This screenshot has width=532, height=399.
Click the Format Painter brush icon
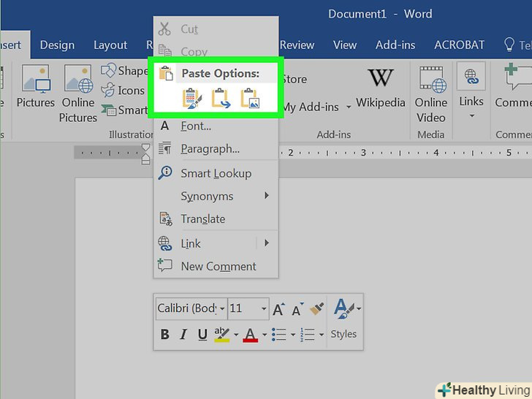point(316,308)
